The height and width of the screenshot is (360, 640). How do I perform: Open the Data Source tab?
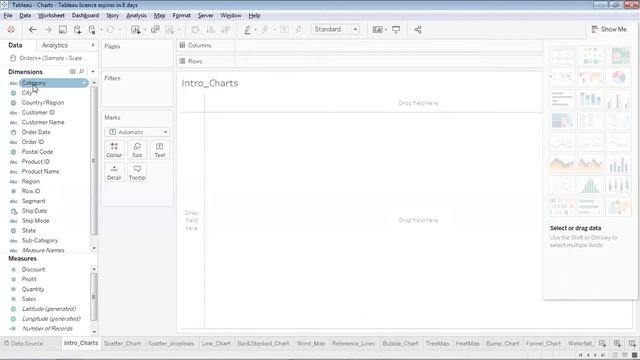[24, 343]
